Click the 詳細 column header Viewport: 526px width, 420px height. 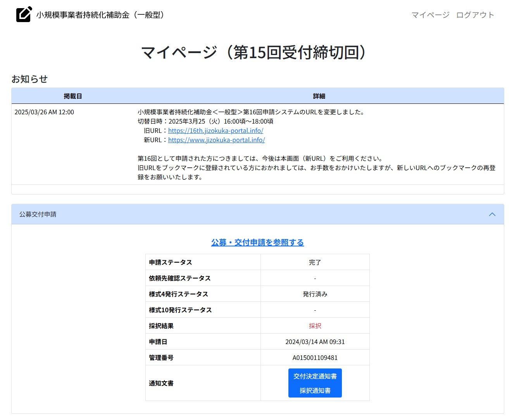(x=319, y=96)
